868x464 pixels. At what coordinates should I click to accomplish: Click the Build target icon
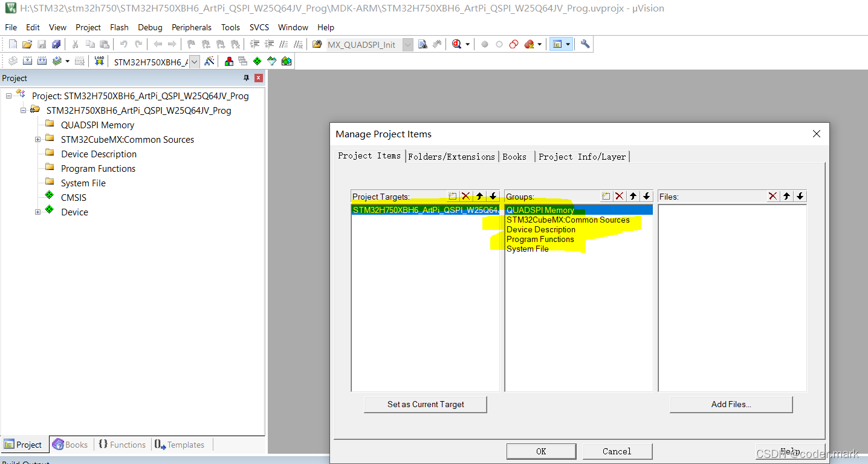27,61
